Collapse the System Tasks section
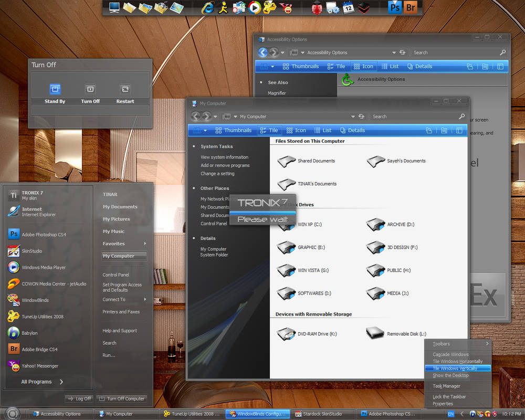Viewport: 525px width, 420px height. tap(194, 146)
